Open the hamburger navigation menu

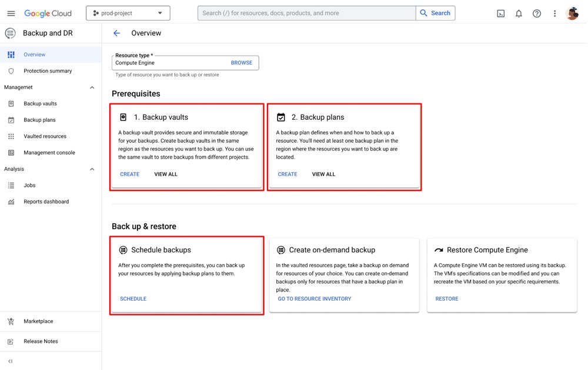click(x=11, y=14)
